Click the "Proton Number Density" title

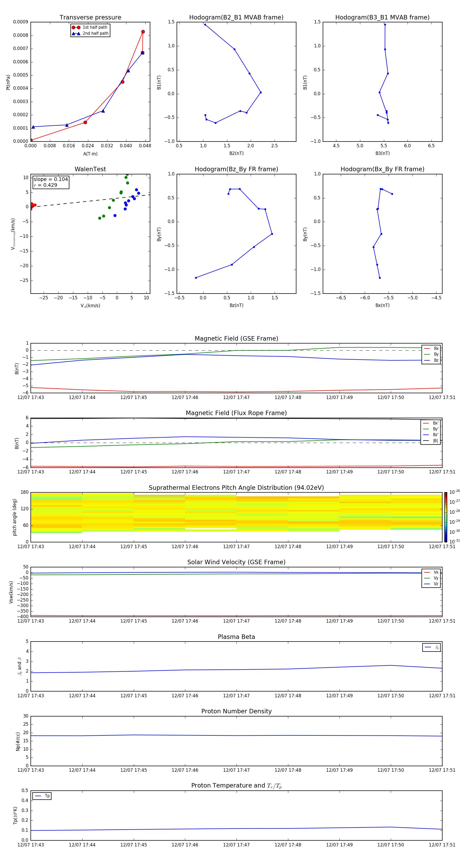[236, 711]
